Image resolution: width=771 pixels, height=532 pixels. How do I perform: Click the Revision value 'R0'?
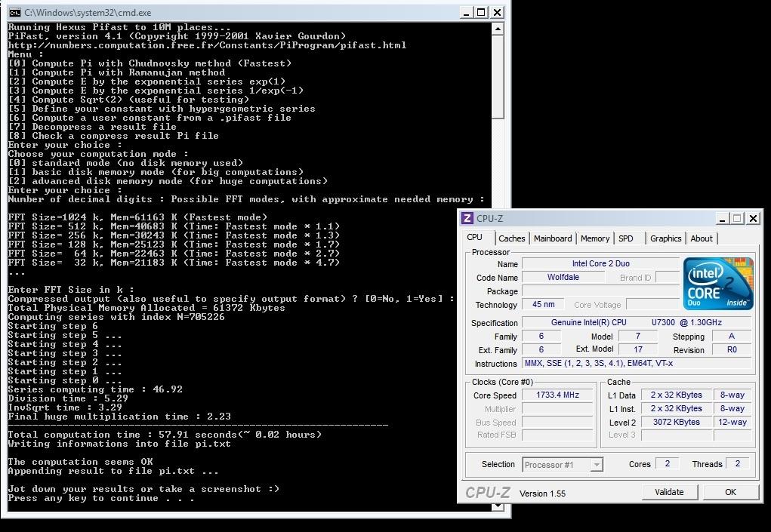click(x=732, y=349)
